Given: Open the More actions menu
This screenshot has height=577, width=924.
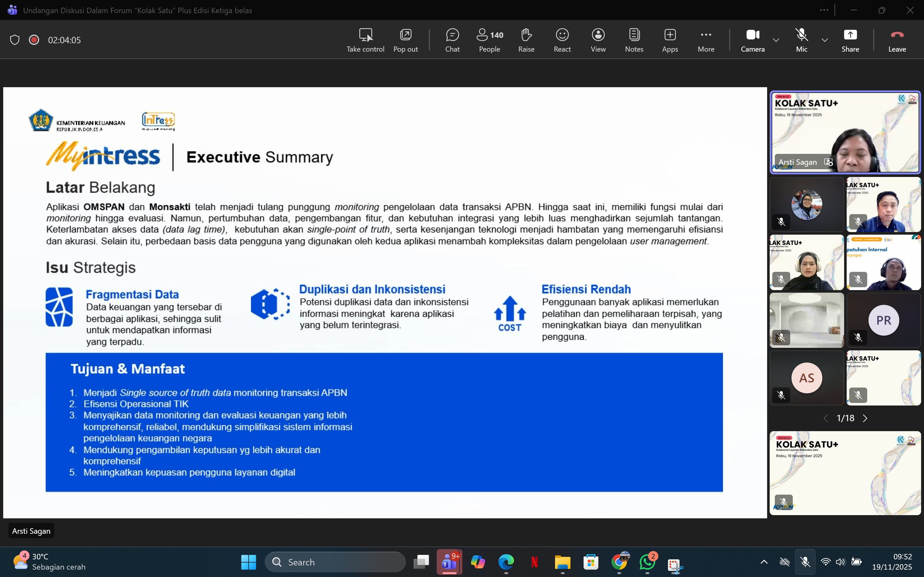Looking at the screenshot, I should (x=706, y=40).
